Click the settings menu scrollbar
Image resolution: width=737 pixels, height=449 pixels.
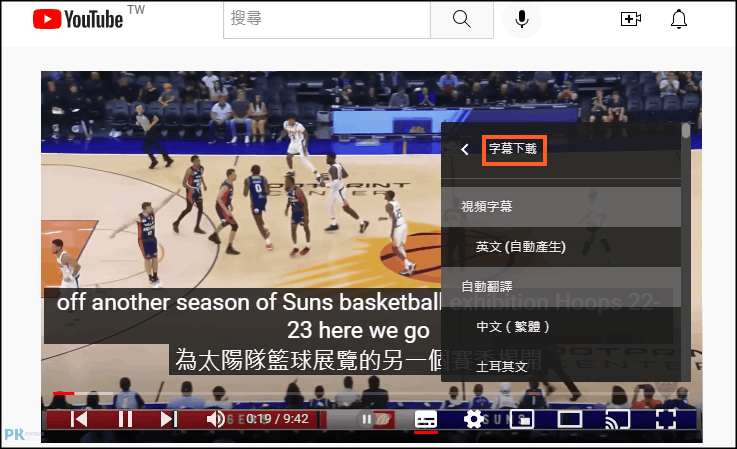(686, 131)
